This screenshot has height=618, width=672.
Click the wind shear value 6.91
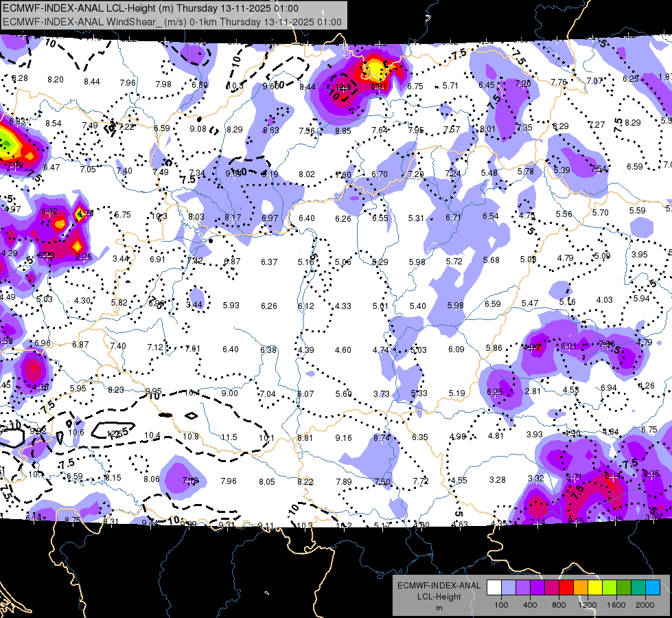[x=157, y=260]
